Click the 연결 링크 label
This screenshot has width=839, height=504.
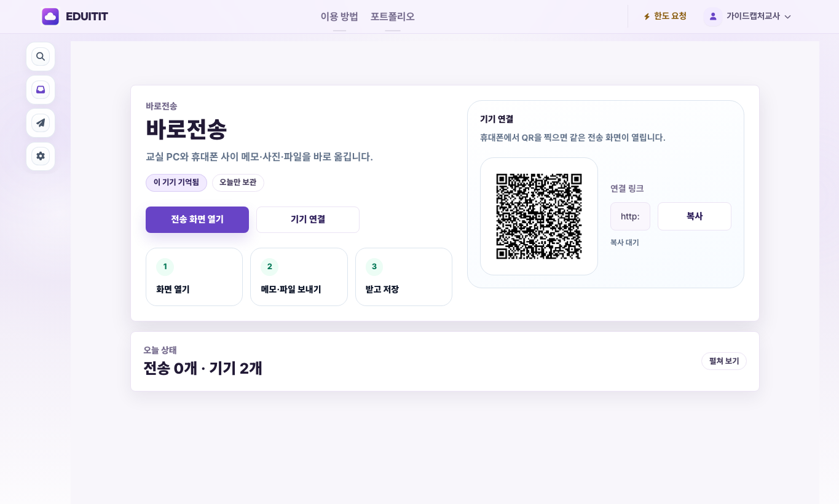point(627,189)
